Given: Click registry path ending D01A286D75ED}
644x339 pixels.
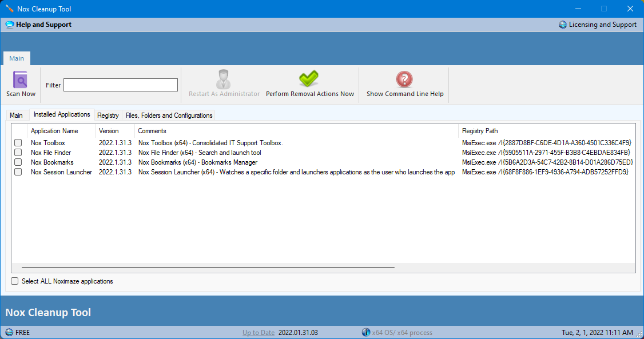Looking at the screenshot, I should click(547, 162).
